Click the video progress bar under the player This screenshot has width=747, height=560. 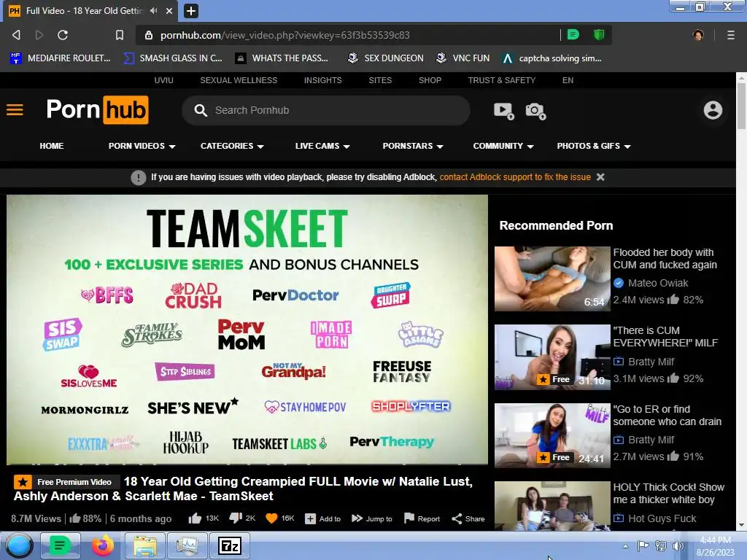247,463
